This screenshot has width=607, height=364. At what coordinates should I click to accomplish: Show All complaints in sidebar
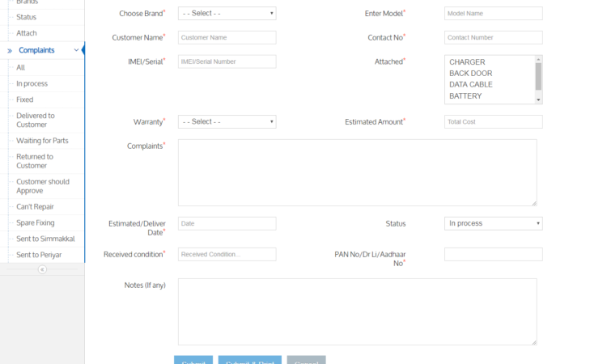coord(21,67)
